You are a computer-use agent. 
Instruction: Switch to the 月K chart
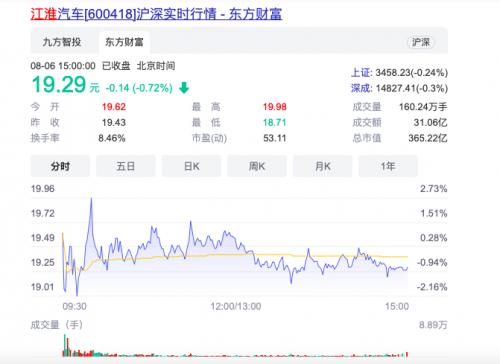pos(322,166)
